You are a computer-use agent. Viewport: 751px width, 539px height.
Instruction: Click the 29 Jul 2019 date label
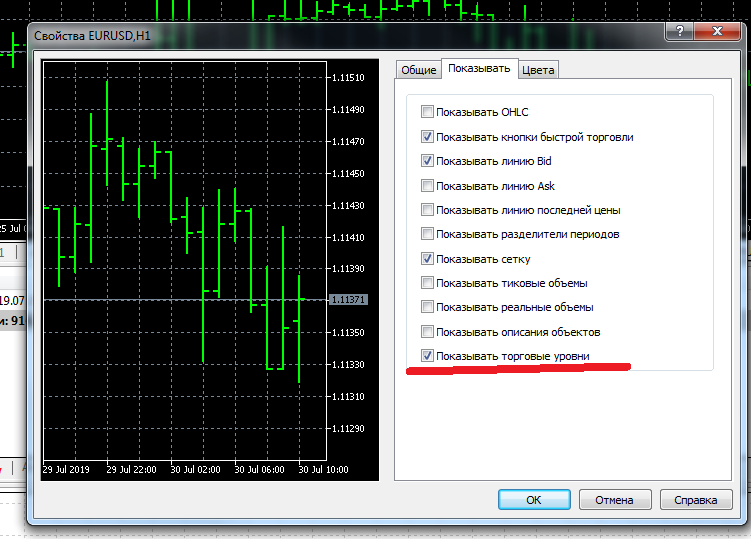(x=66, y=470)
